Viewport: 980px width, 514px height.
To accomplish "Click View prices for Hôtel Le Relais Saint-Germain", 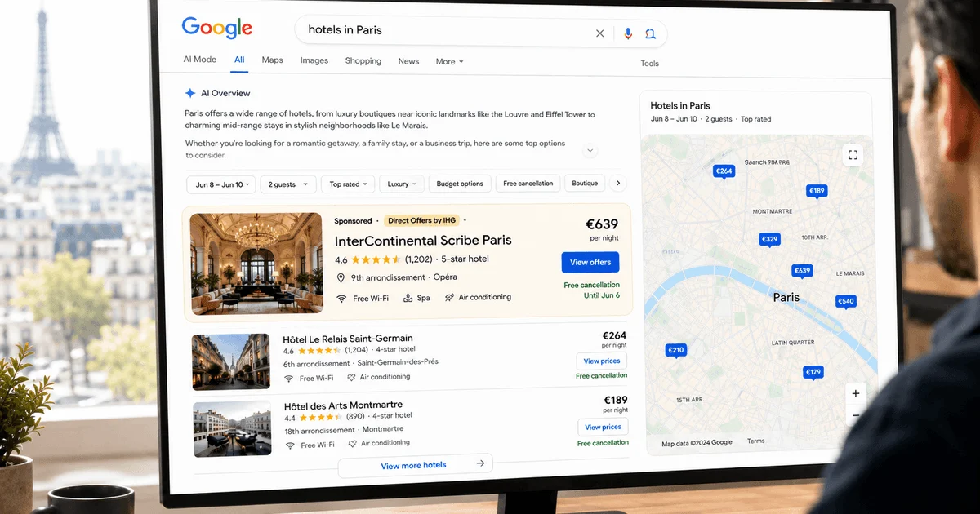I will coord(602,361).
